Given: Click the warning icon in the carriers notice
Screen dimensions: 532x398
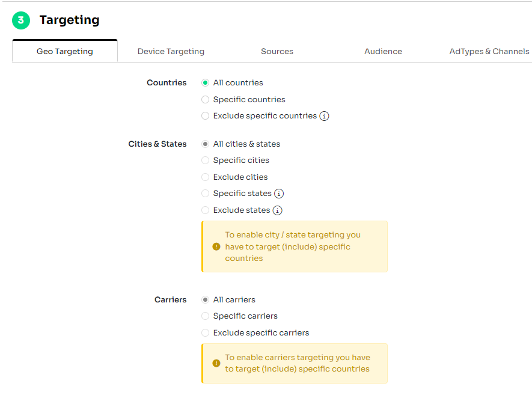Looking at the screenshot, I should click(216, 363).
